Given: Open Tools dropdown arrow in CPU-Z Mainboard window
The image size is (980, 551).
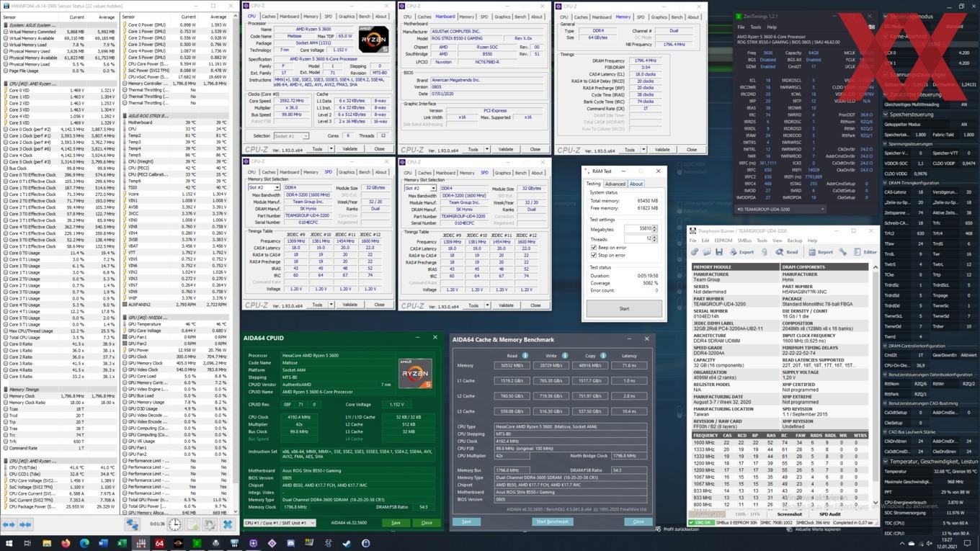Looking at the screenshot, I should (x=486, y=149).
